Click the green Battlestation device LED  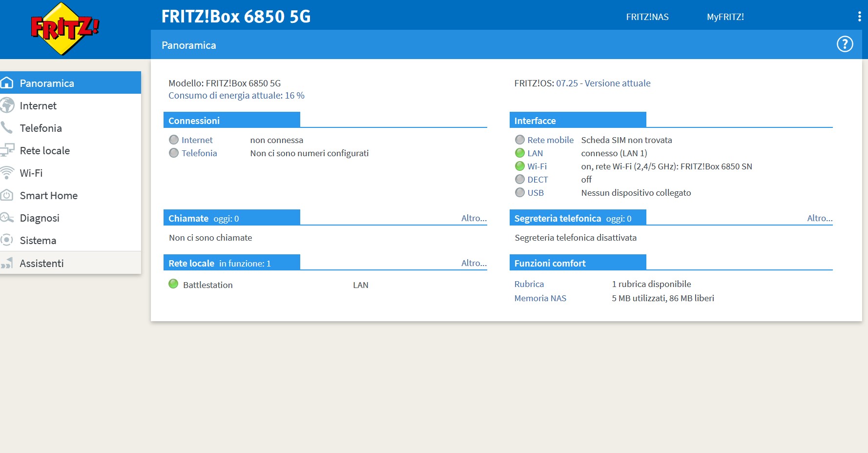173,284
